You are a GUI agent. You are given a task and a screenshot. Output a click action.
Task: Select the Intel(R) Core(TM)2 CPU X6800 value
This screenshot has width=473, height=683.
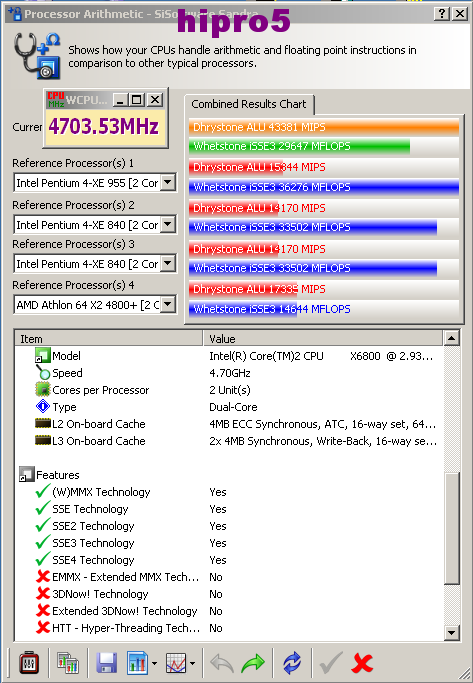tap(321, 356)
